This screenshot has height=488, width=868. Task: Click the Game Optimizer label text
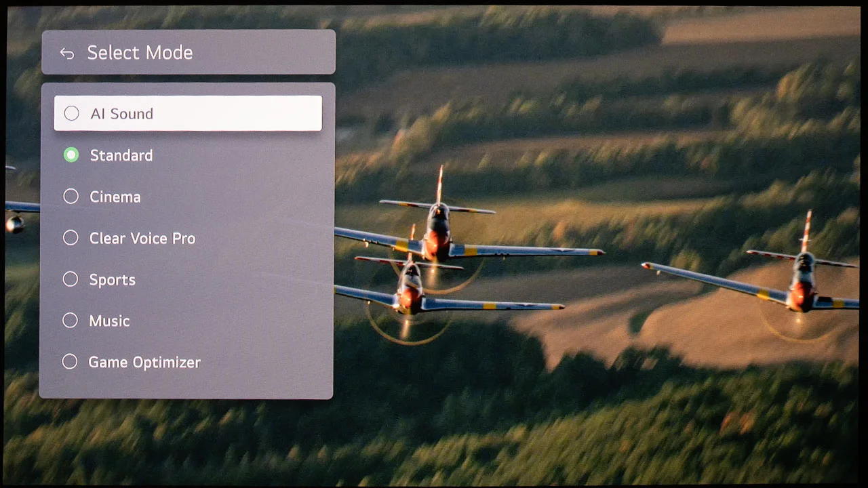tap(144, 363)
